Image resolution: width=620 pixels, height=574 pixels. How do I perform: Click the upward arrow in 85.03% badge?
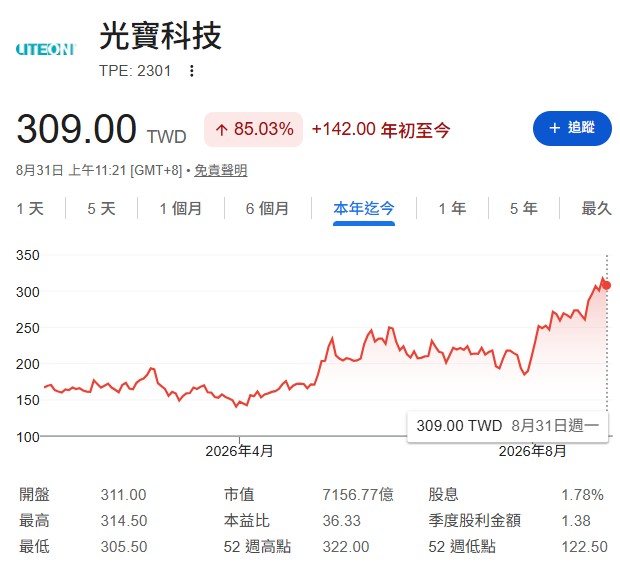(221, 130)
